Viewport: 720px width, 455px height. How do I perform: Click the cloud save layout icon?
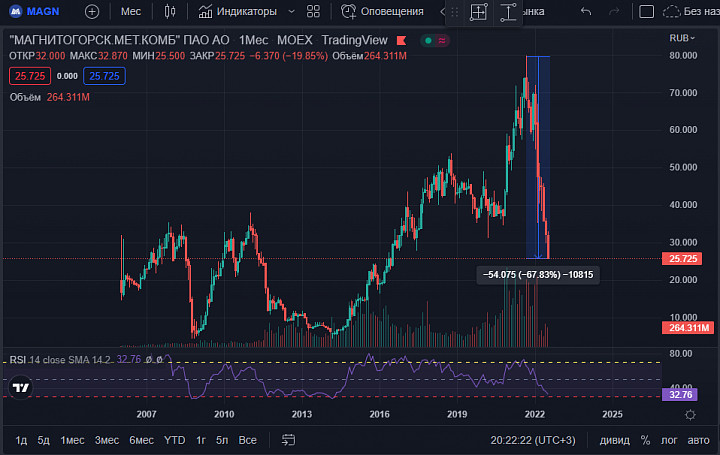[x=671, y=11]
